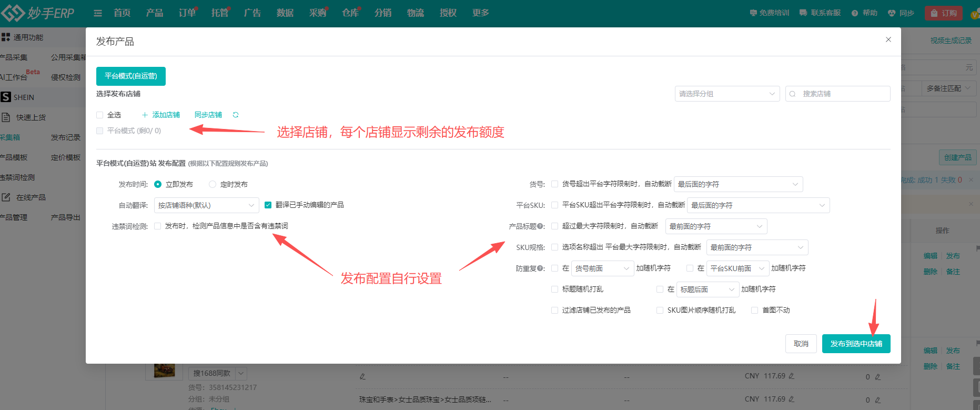This screenshot has width=980, height=410.
Task: Close the 发布产品 dialog with the X icon
Action: click(x=888, y=39)
